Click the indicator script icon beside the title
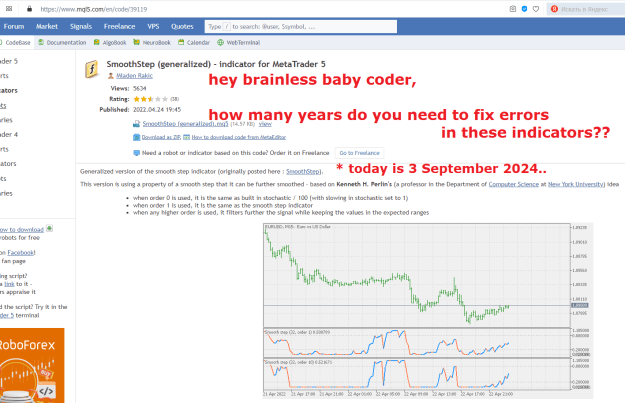Image resolution: width=625 pixels, height=403 pixels. [92, 69]
